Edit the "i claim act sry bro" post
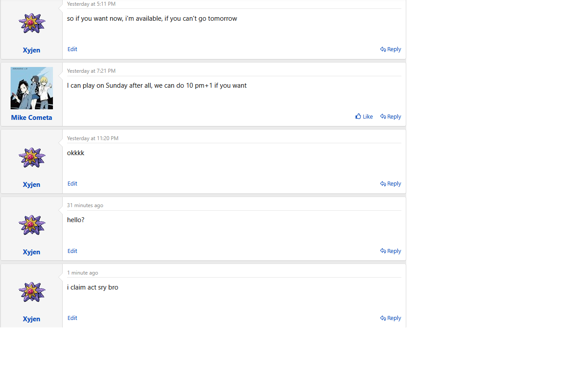 [72, 318]
